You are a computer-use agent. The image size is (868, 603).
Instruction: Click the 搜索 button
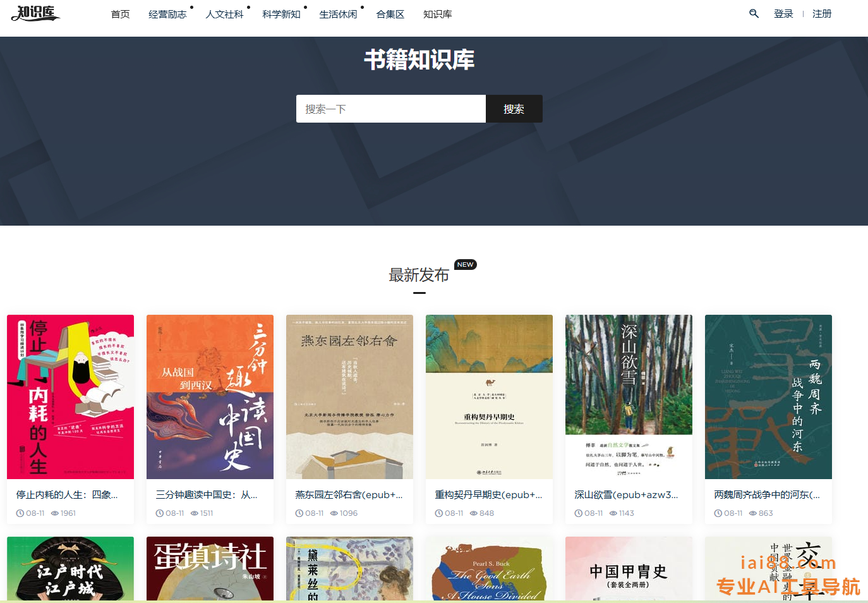pyautogui.click(x=514, y=109)
